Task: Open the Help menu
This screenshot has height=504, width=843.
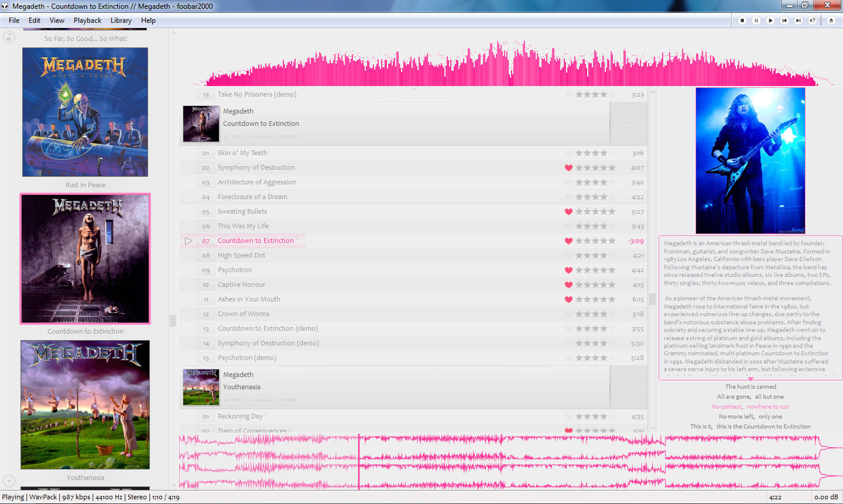Action: point(148,20)
